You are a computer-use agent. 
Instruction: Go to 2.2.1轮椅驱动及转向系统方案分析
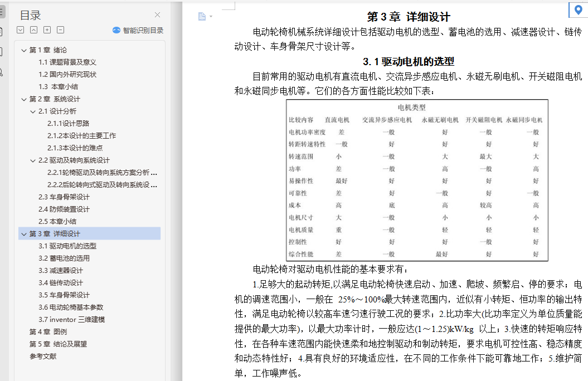[x=102, y=173]
